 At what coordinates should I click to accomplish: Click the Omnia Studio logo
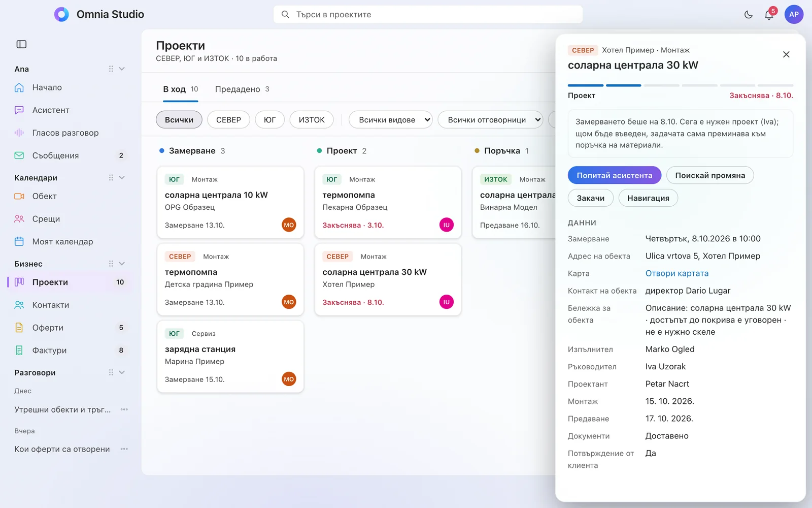click(61, 14)
